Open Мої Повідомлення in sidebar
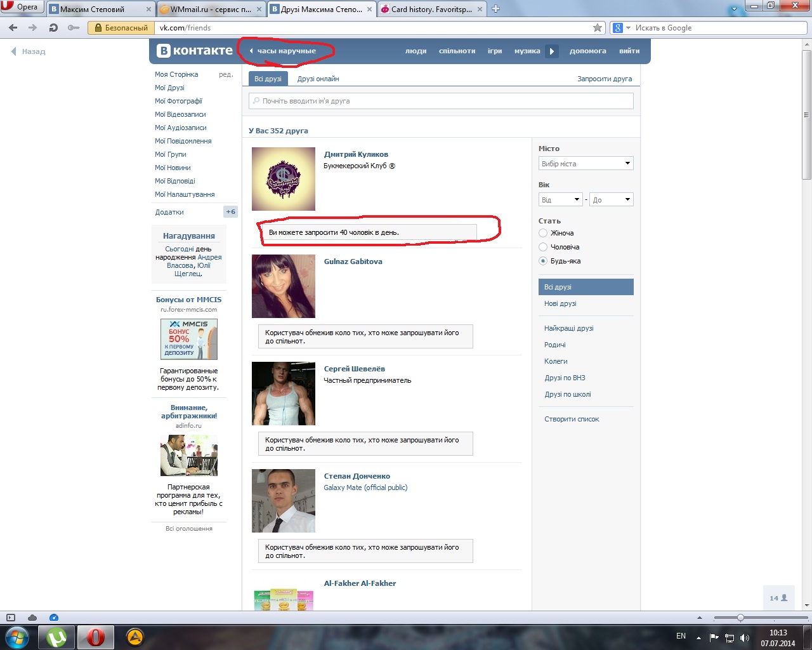The height and width of the screenshot is (650, 812). [x=183, y=141]
